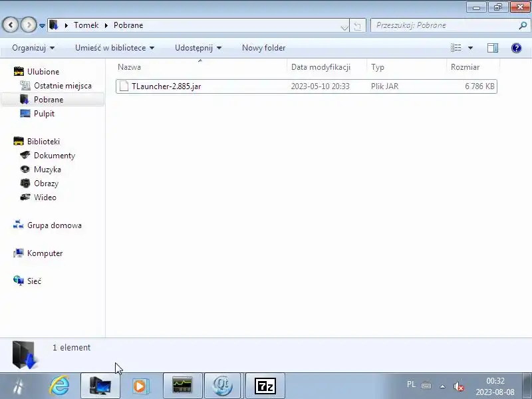Viewport: 532px width, 399px height.
Task: Open 7-Zip from the taskbar
Action: [x=265, y=386]
